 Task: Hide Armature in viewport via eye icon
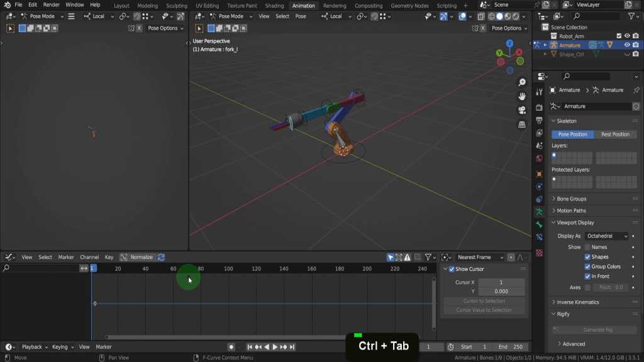(627, 45)
